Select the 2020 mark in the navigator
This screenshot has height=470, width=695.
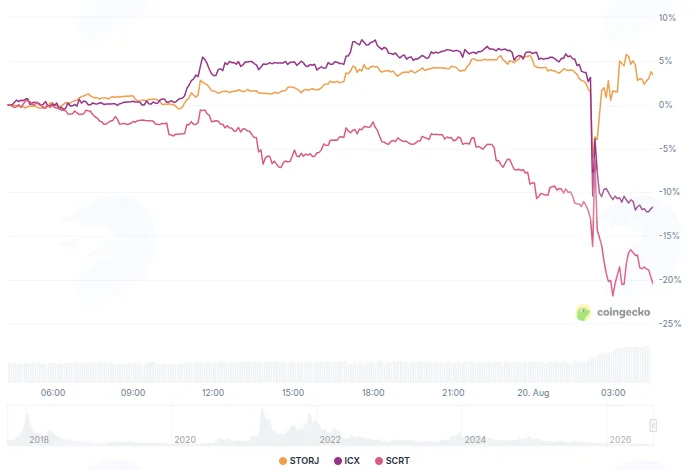[x=184, y=439]
